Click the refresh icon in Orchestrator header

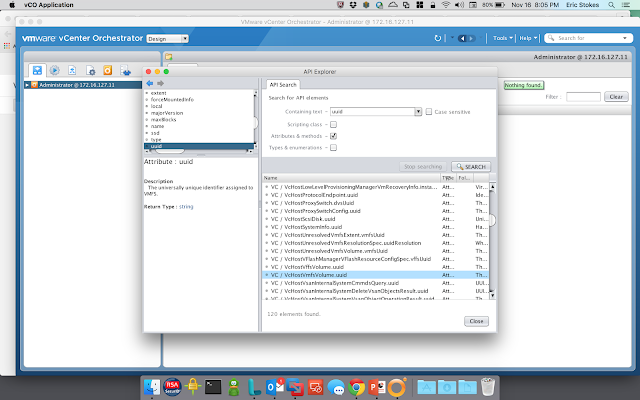point(438,38)
